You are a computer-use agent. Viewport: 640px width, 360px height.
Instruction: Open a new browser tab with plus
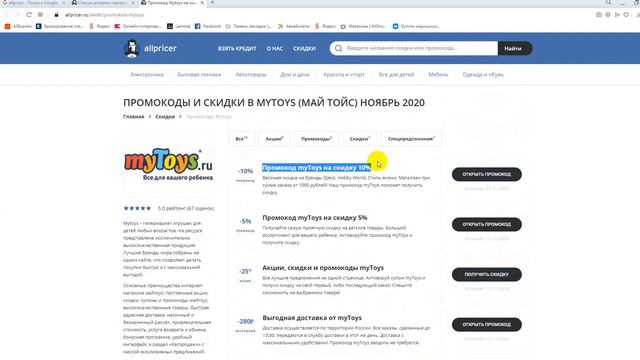pyautogui.click(x=212, y=2)
